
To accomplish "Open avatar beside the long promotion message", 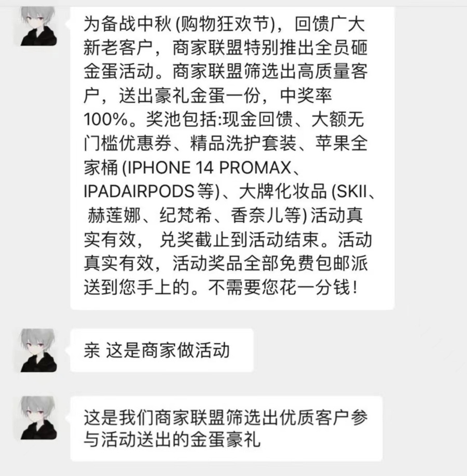I will pos(38,26).
